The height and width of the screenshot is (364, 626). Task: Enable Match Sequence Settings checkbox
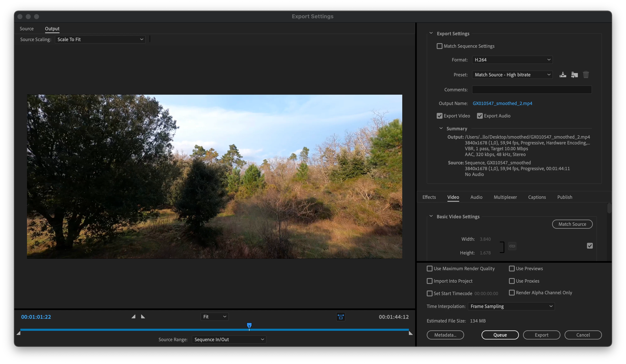point(439,46)
